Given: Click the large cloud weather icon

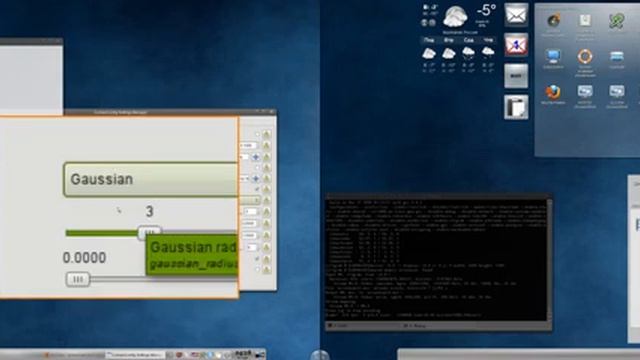Looking at the screenshot, I should click(x=455, y=16).
